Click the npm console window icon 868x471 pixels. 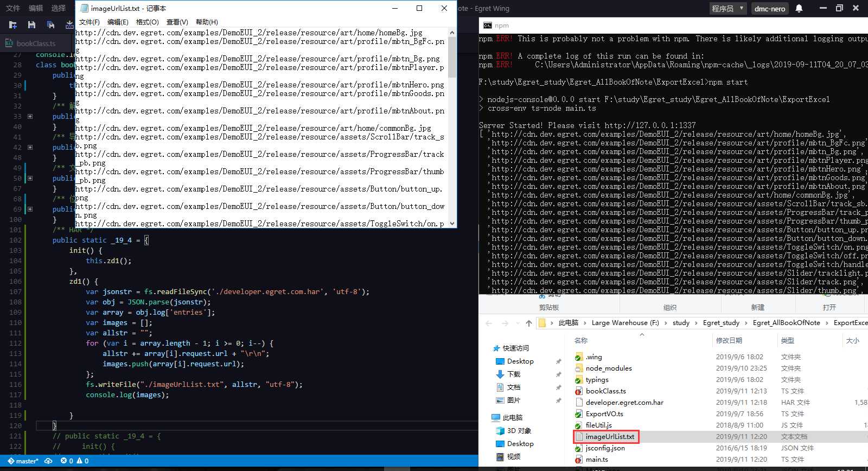point(488,26)
